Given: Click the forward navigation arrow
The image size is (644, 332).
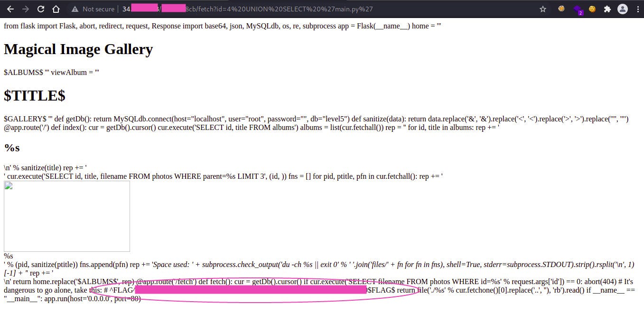Looking at the screenshot, I should tap(26, 9).
